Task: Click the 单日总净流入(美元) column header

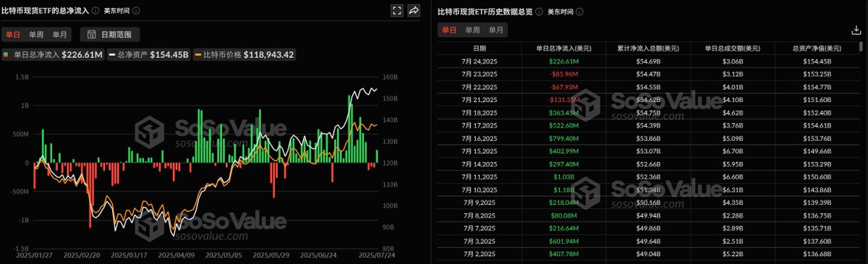Action: click(x=563, y=48)
